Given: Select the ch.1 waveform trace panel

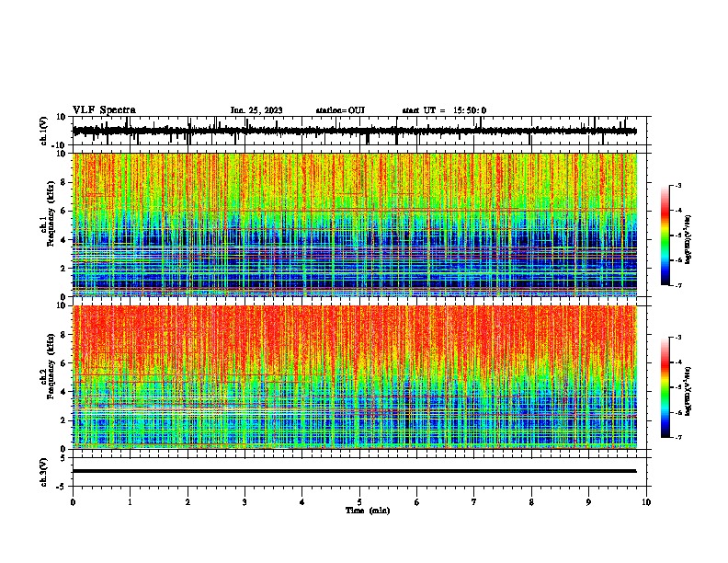Looking at the screenshot, I should pyautogui.click(x=361, y=131).
